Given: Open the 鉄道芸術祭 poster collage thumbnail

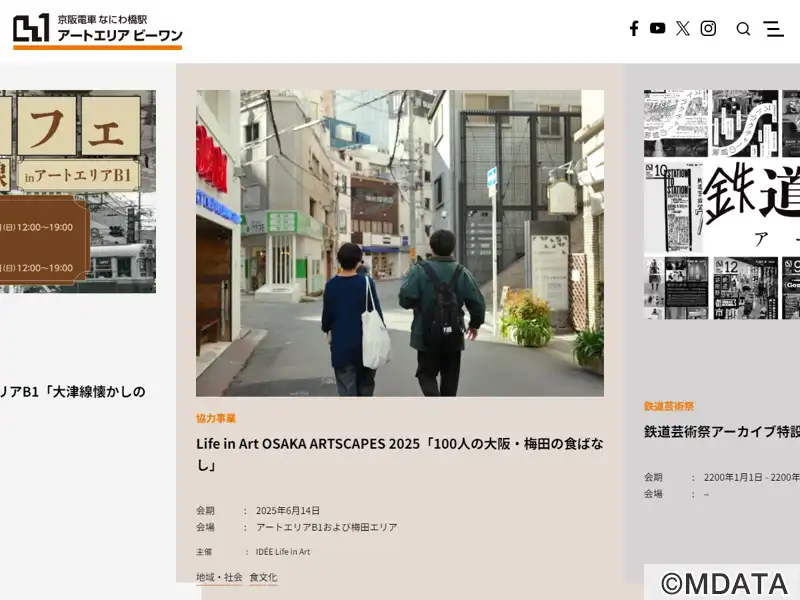Looking at the screenshot, I should [x=722, y=205].
